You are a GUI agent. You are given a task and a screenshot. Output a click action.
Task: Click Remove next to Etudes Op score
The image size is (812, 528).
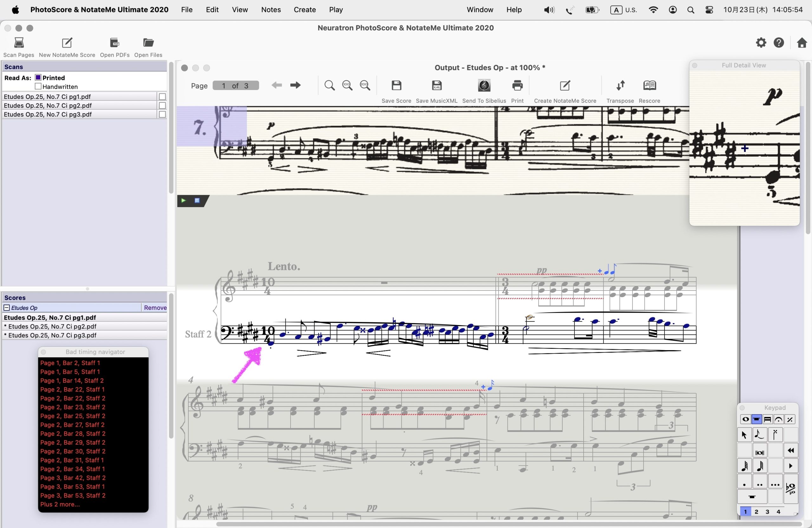tap(155, 308)
